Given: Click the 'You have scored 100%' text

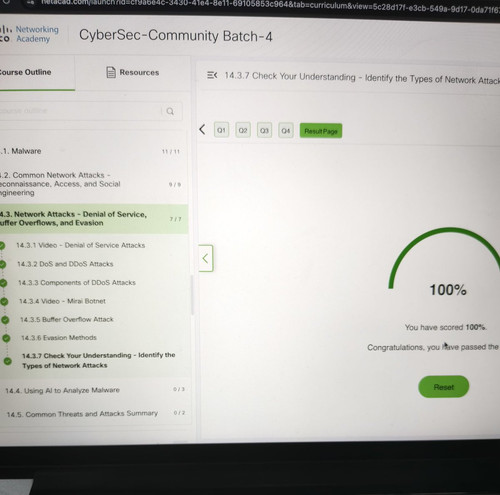Looking at the screenshot, I should click(446, 327).
